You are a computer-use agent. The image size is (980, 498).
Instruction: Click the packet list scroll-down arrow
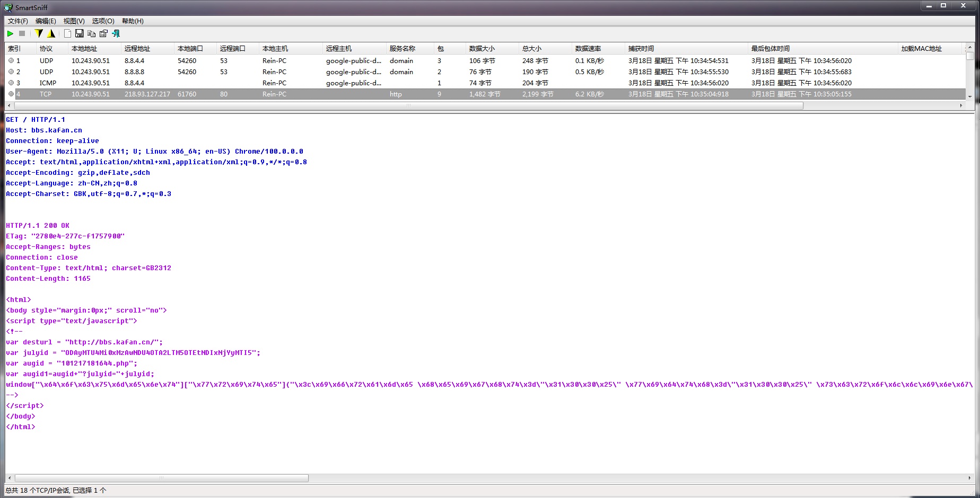(x=970, y=96)
